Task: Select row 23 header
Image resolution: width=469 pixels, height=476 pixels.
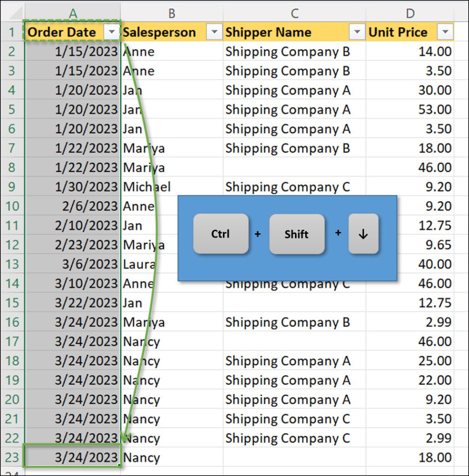Action: click(12, 457)
